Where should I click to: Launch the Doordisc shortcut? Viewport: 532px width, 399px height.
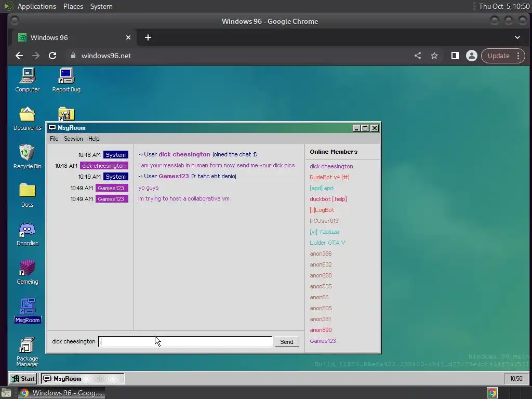coord(27,234)
